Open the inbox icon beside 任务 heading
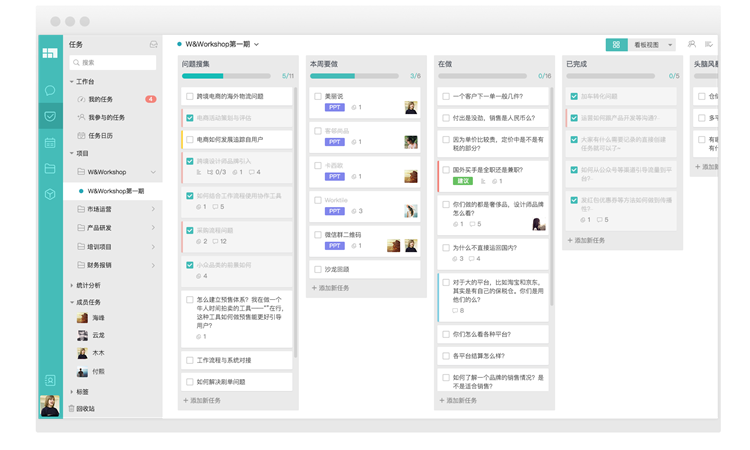The height and width of the screenshot is (450, 750). tap(154, 44)
